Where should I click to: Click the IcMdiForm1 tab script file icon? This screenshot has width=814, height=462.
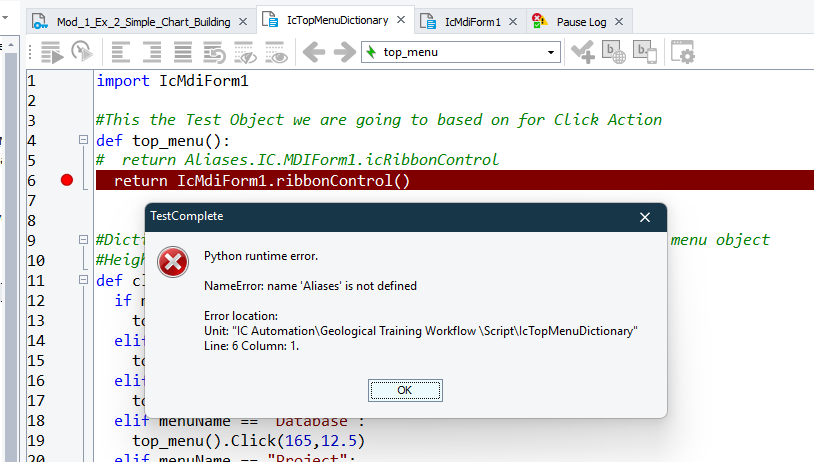pos(428,21)
